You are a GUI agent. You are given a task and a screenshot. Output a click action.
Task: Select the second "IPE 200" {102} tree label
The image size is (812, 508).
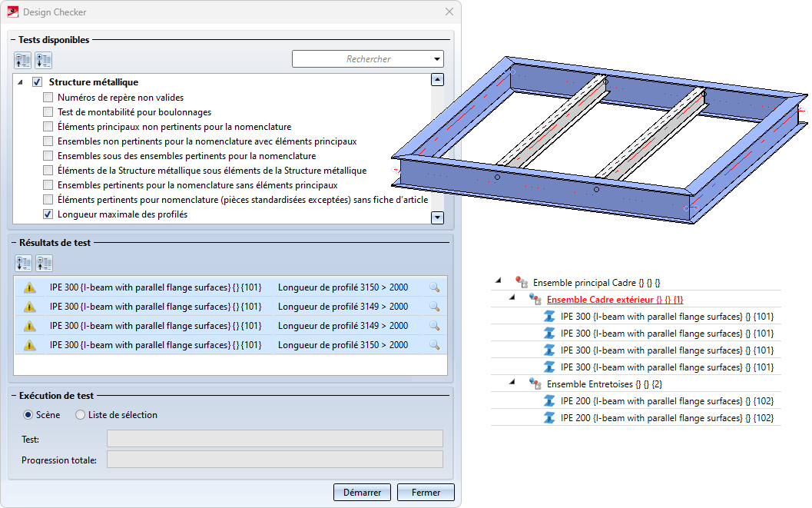coord(667,418)
